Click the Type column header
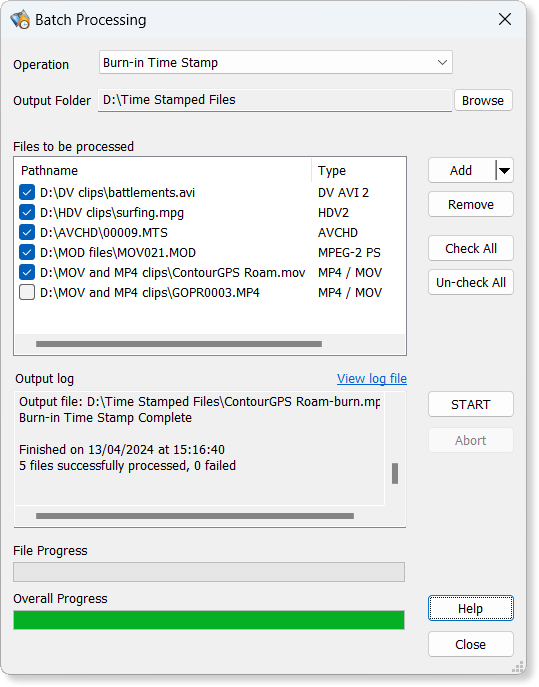 pos(358,170)
